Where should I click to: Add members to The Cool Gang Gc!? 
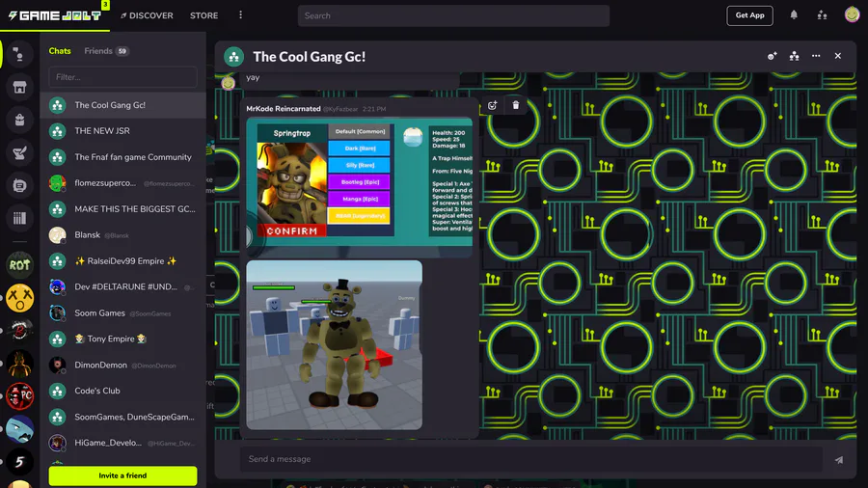[x=773, y=56]
